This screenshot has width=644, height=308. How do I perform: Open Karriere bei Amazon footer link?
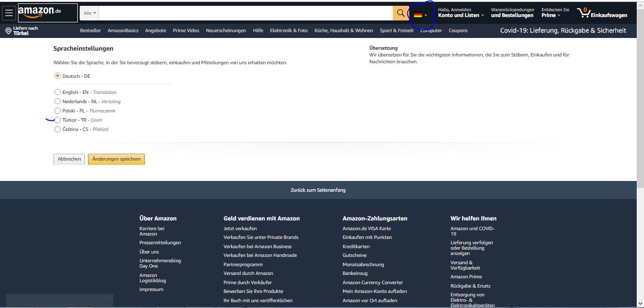coord(152,231)
